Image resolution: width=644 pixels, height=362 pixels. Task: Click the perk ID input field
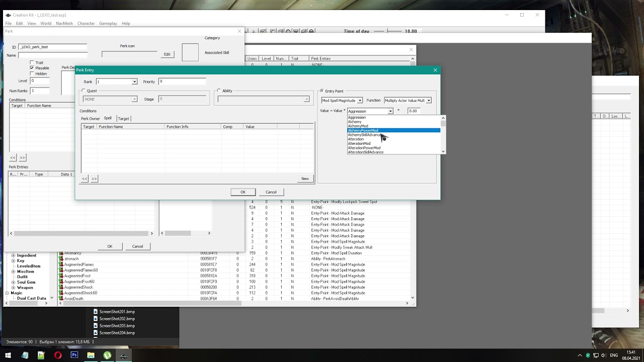pyautogui.click(x=53, y=47)
